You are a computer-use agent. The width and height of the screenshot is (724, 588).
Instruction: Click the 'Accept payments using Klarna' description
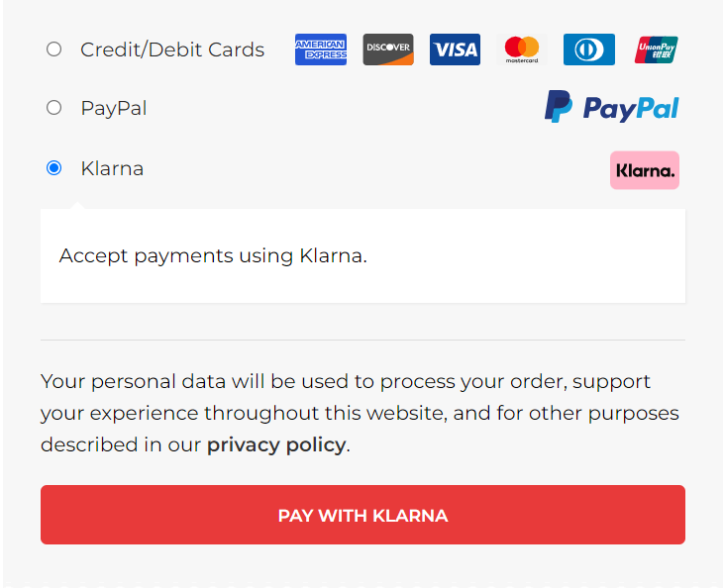coord(213,255)
